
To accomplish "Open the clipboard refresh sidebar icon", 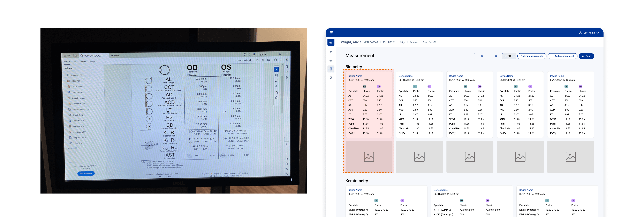I will click(331, 77).
